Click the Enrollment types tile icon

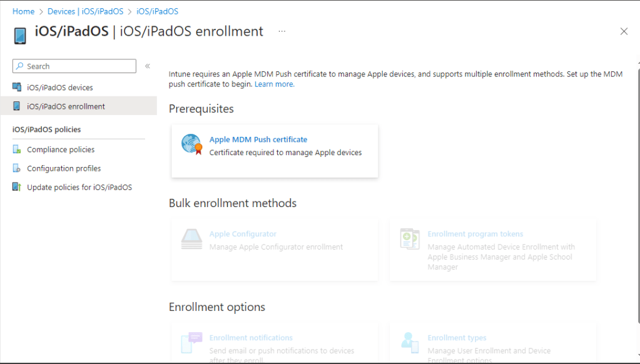coord(410,343)
